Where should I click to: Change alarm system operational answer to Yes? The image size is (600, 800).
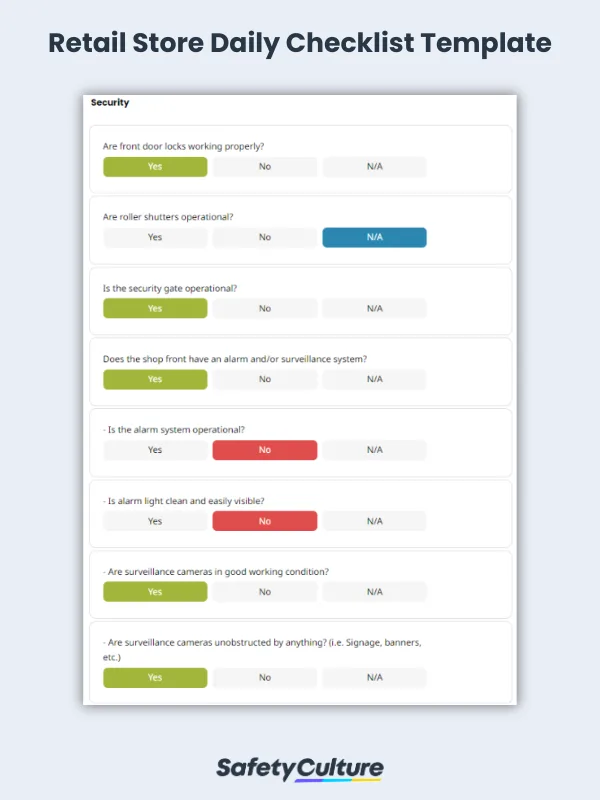pos(154,450)
